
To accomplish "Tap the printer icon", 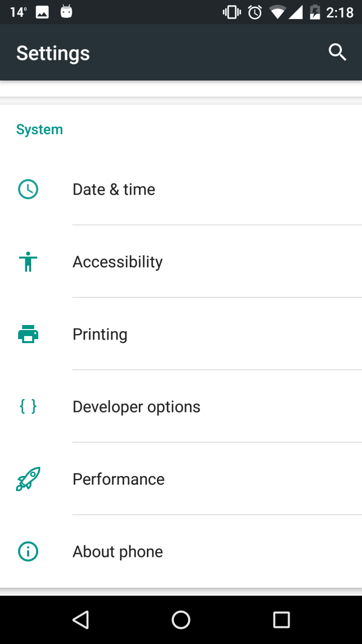I will click(x=28, y=334).
